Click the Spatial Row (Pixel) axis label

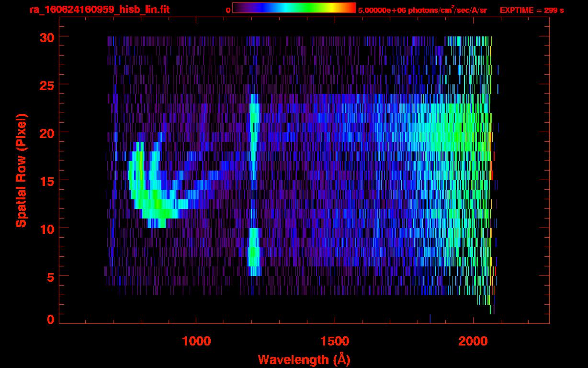point(21,170)
